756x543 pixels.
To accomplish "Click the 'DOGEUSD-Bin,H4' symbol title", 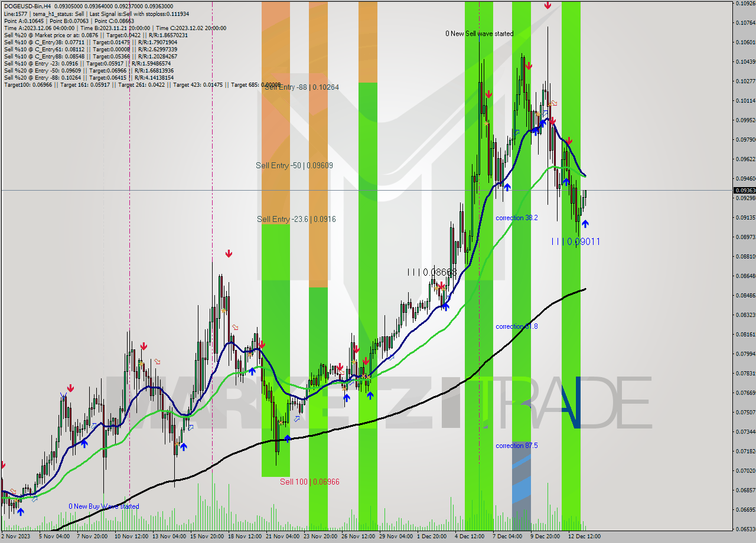I will [x=29, y=6].
